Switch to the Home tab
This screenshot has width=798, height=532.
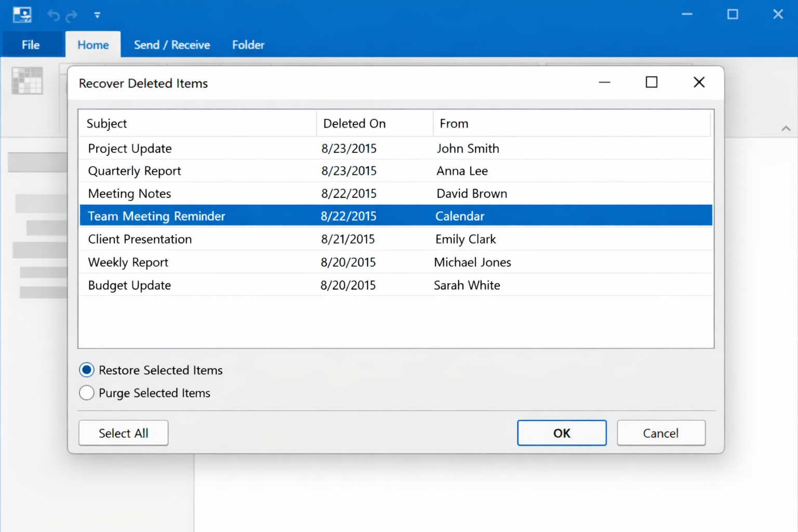(x=92, y=45)
